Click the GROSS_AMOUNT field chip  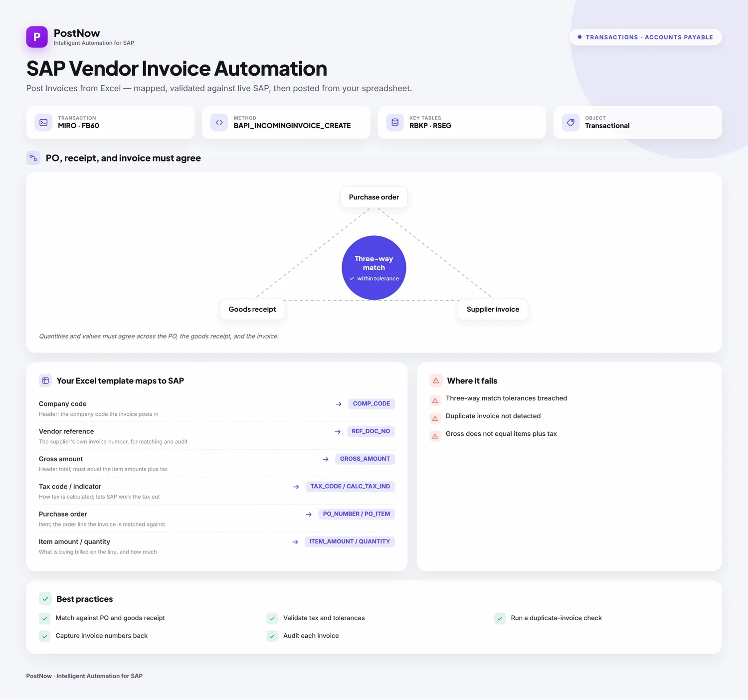click(365, 459)
